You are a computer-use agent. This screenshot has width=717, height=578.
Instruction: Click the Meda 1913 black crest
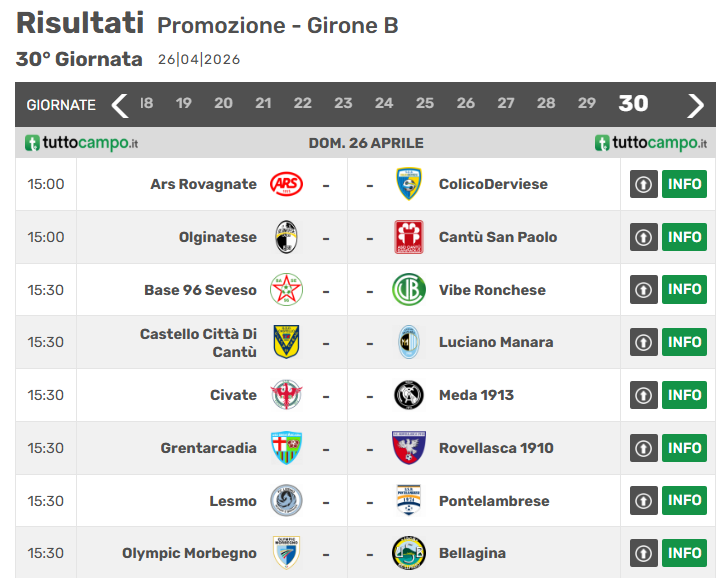pyautogui.click(x=408, y=395)
